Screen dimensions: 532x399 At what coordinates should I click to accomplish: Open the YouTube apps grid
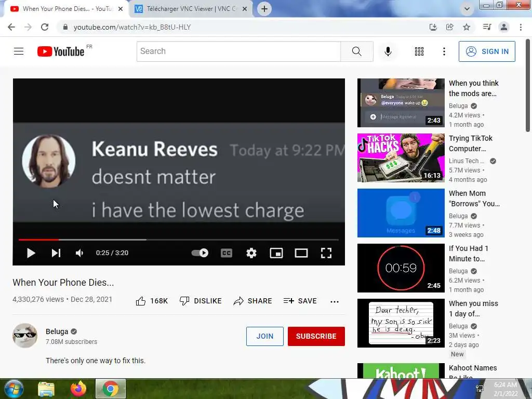(x=419, y=51)
